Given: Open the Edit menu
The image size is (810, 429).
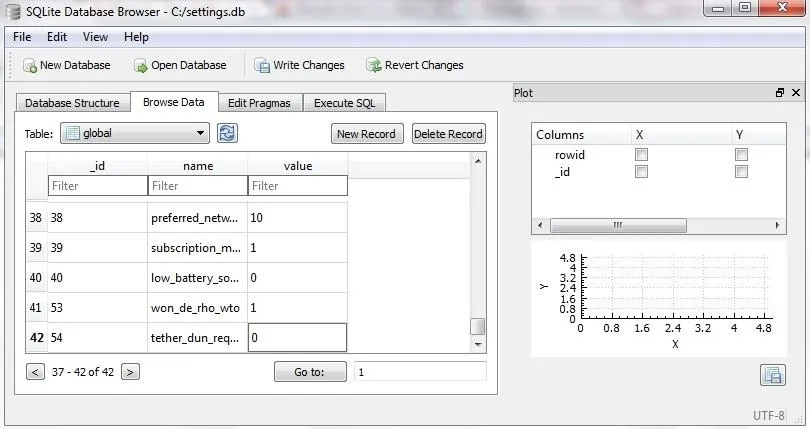Looking at the screenshot, I should click(57, 37).
